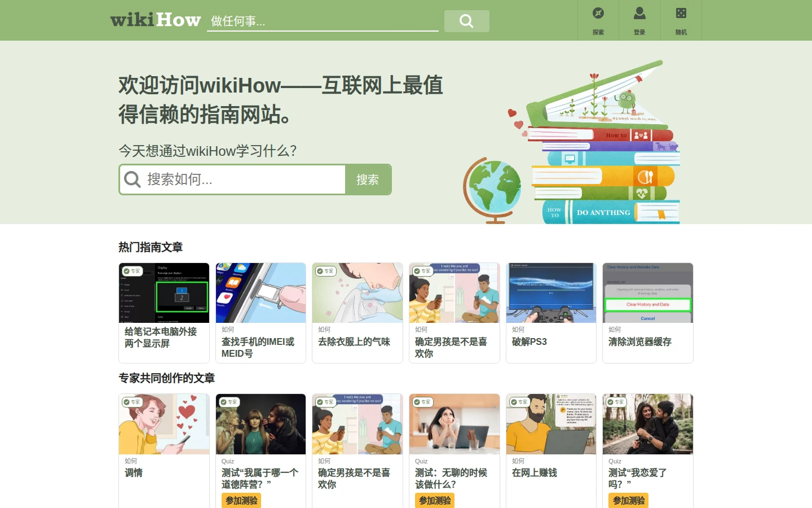
Task: Click 专家 badge on 无聊的时候 quiz card
Action: click(x=422, y=402)
